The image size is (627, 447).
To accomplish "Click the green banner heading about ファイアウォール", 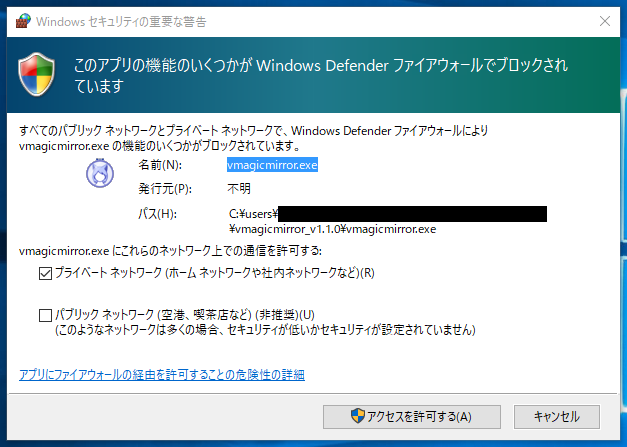I will [x=321, y=75].
